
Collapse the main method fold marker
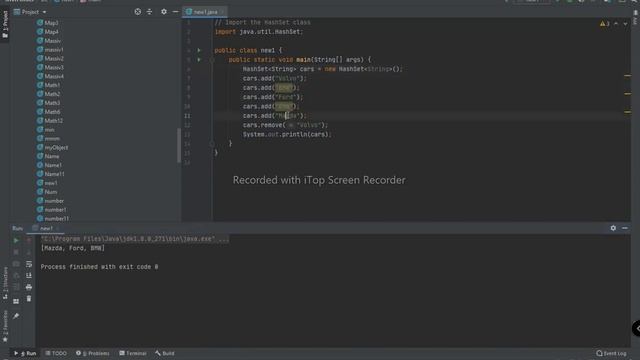(x=212, y=60)
